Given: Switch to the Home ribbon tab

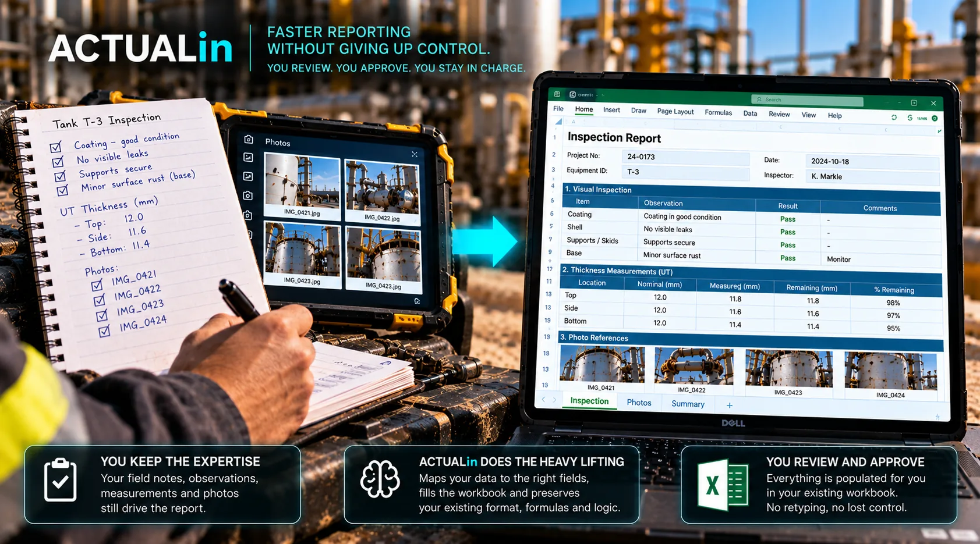Looking at the screenshot, I should click(583, 109).
